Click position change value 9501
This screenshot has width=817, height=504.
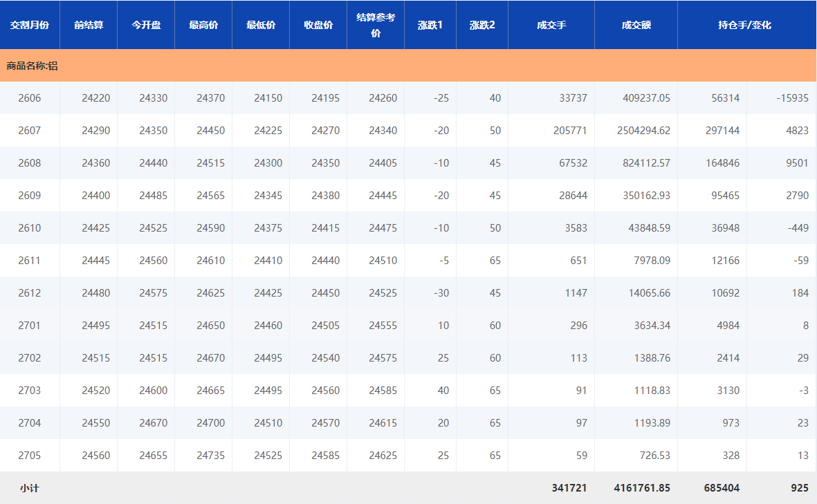coord(797,163)
